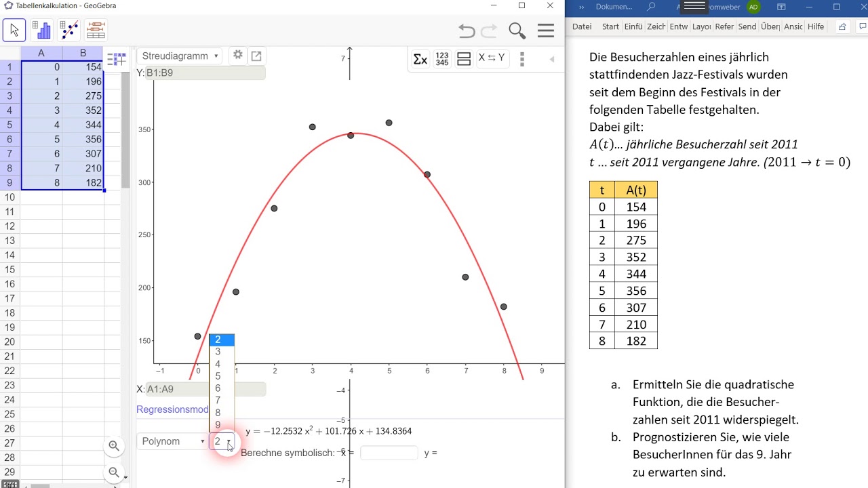The height and width of the screenshot is (488, 868).
Task: Open Streudiagramm plot type dropdown
Action: [180, 56]
